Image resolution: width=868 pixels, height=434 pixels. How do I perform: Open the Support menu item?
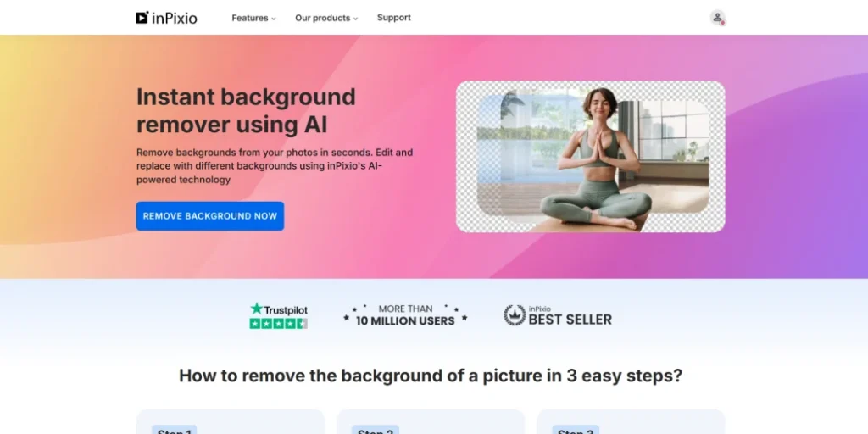tap(394, 18)
